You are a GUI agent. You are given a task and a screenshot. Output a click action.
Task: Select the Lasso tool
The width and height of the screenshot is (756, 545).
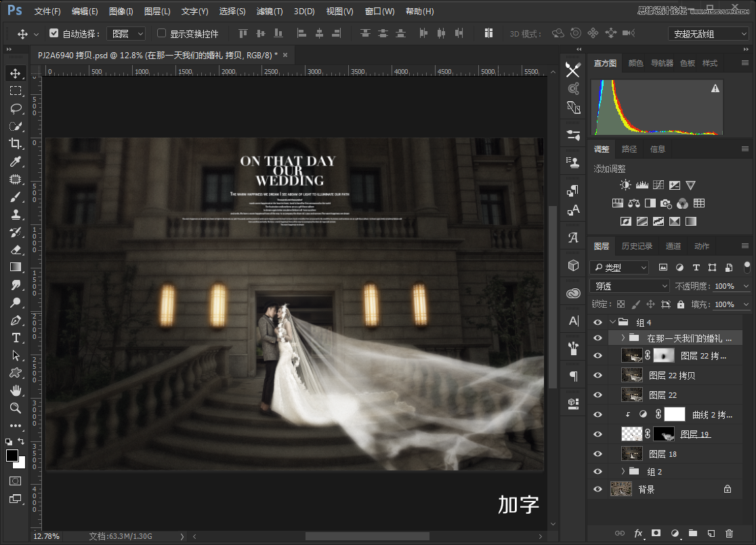[x=16, y=108]
